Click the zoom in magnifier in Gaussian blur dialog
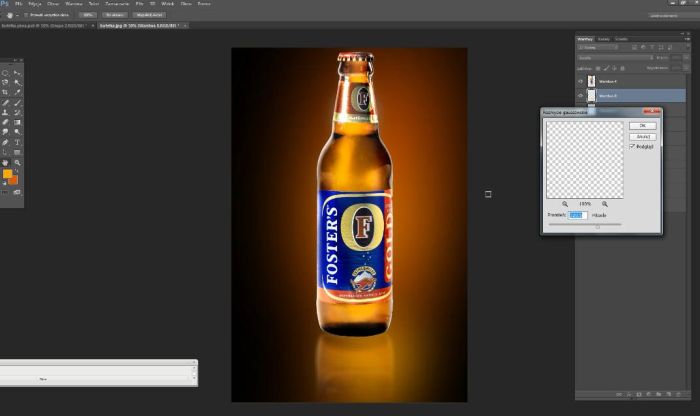The height and width of the screenshot is (416, 700). point(605,203)
